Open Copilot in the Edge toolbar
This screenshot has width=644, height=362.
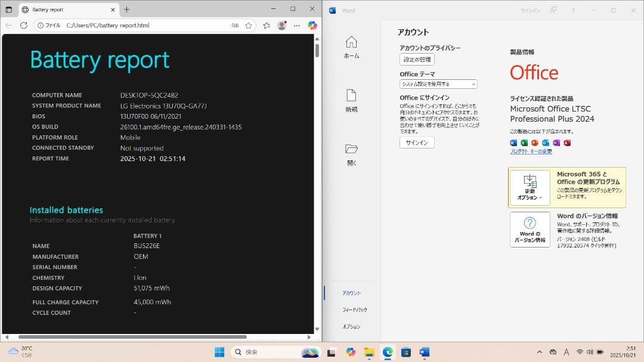312,25
